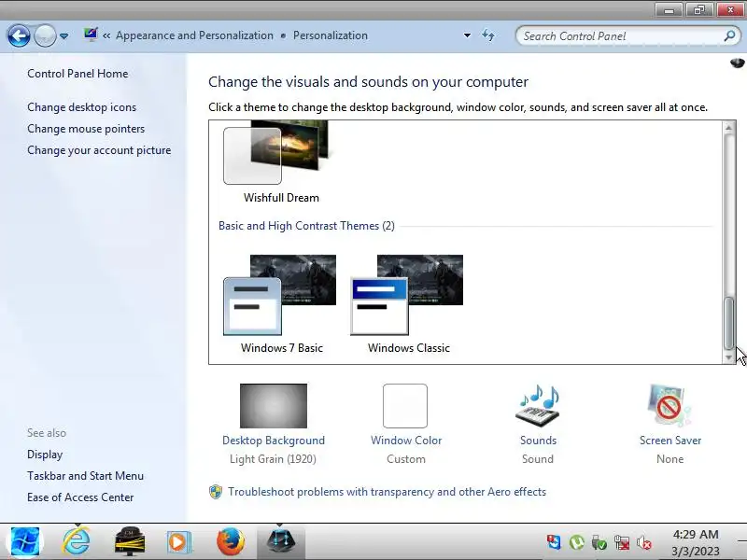Click the theme list scrollbar thumb
747x560 pixels.
[x=728, y=323]
